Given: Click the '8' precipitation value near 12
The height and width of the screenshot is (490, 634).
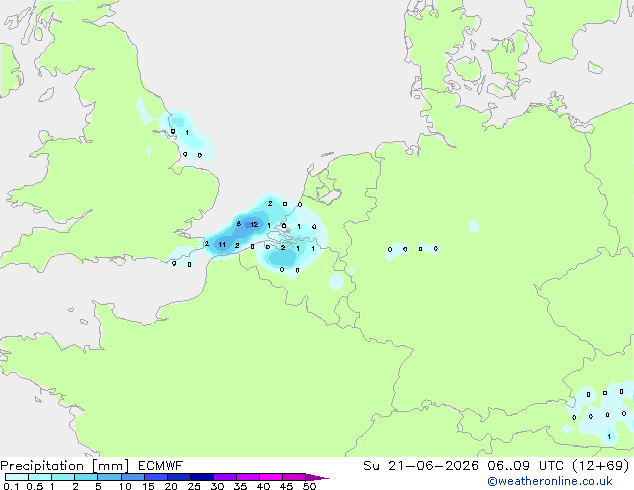Looking at the screenshot, I should pyautogui.click(x=239, y=224).
